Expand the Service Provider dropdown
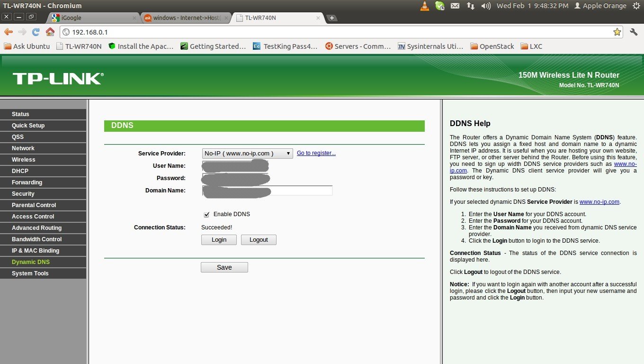Viewport: 644px width, 364px height. [247, 154]
